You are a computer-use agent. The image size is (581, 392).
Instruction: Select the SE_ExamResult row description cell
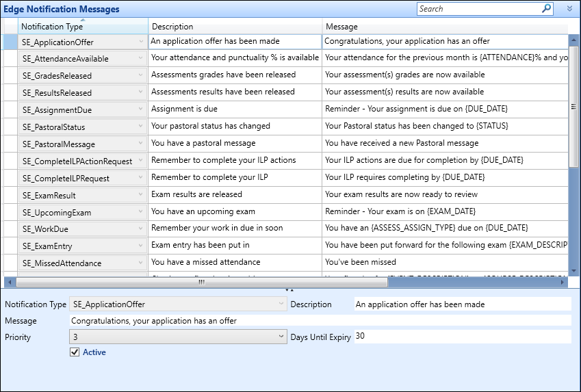235,195
